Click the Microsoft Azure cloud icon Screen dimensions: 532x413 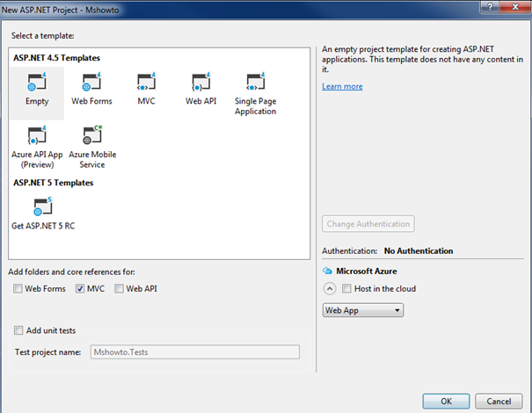click(x=327, y=271)
